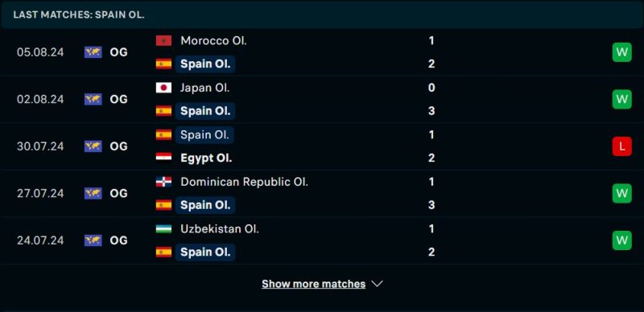Click the Uzbekistan flag icon

163,228
